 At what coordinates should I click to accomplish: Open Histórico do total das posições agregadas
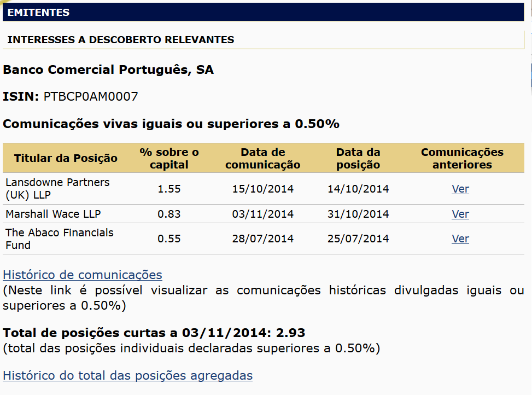tap(127, 375)
